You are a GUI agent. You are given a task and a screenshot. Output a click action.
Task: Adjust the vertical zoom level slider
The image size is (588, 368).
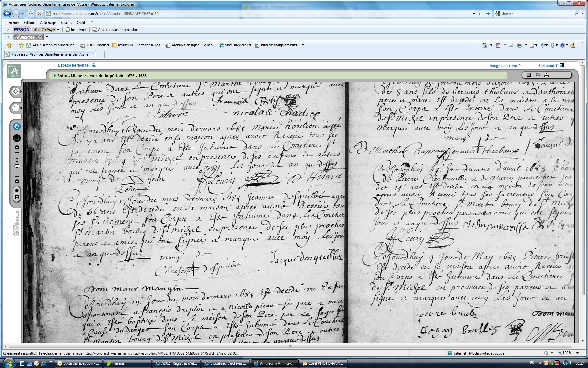coord(17,166)
